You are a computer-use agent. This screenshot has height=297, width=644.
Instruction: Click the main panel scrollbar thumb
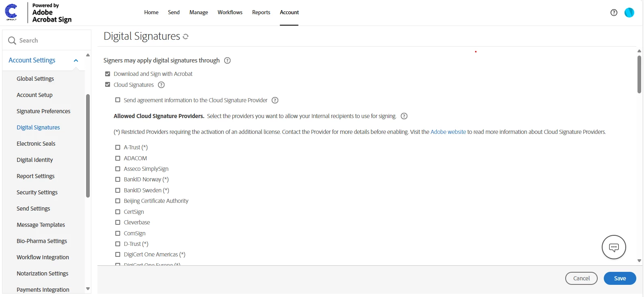[639, 74]
